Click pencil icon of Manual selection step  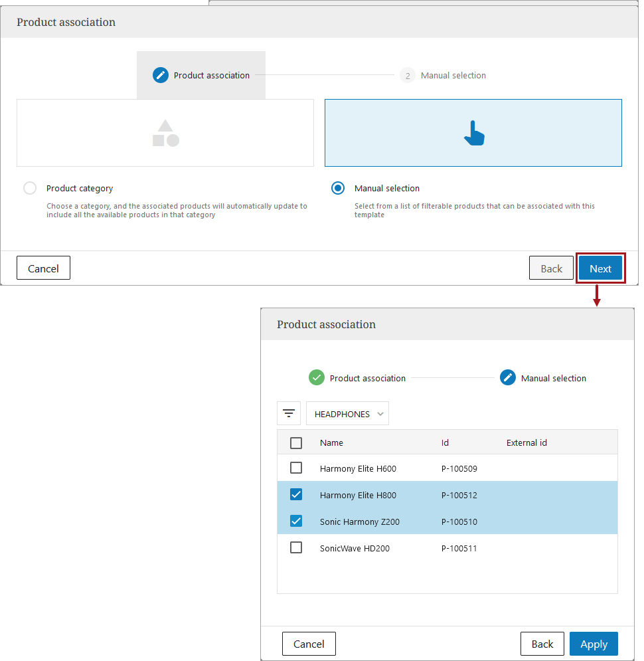coord(508,377)
